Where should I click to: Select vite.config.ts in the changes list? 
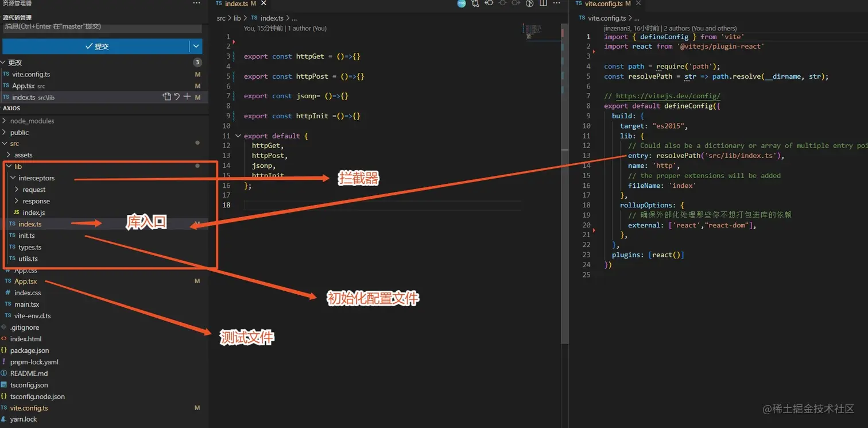tap(31, 74)
